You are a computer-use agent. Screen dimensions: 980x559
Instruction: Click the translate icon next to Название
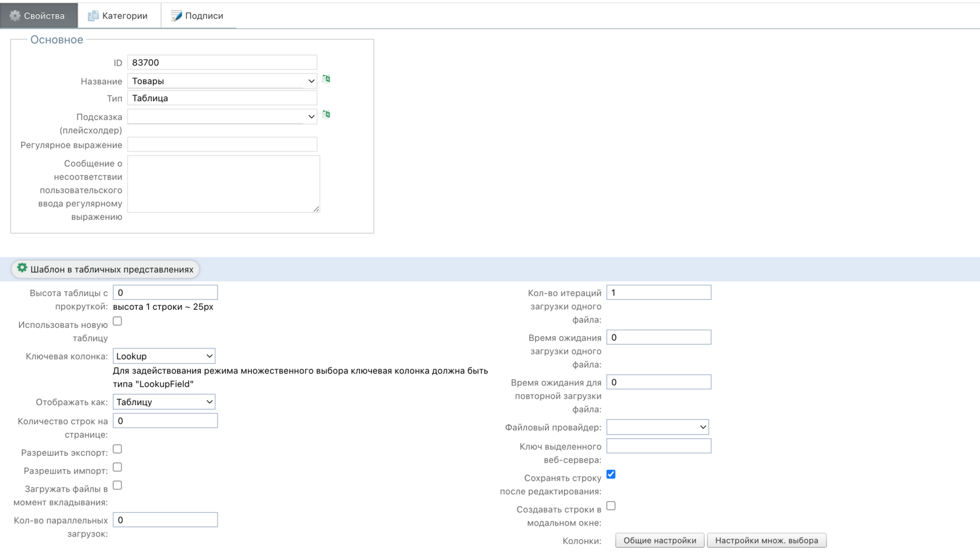326,79
